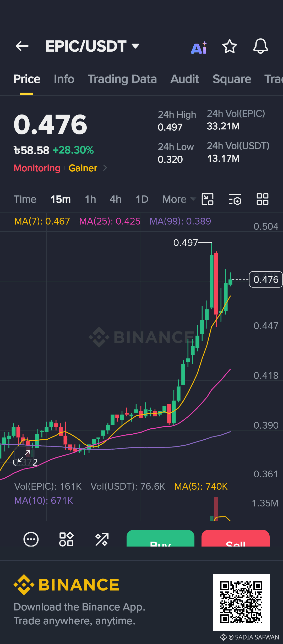The height and width of the screenshot is (644, 283).
Task: Tap the +28.30% change value
Action: click(x=73, y=150)
